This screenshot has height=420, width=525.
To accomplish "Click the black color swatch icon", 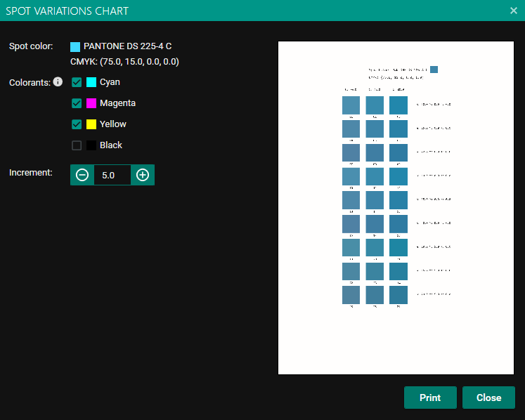I will [x=91, y=145].
